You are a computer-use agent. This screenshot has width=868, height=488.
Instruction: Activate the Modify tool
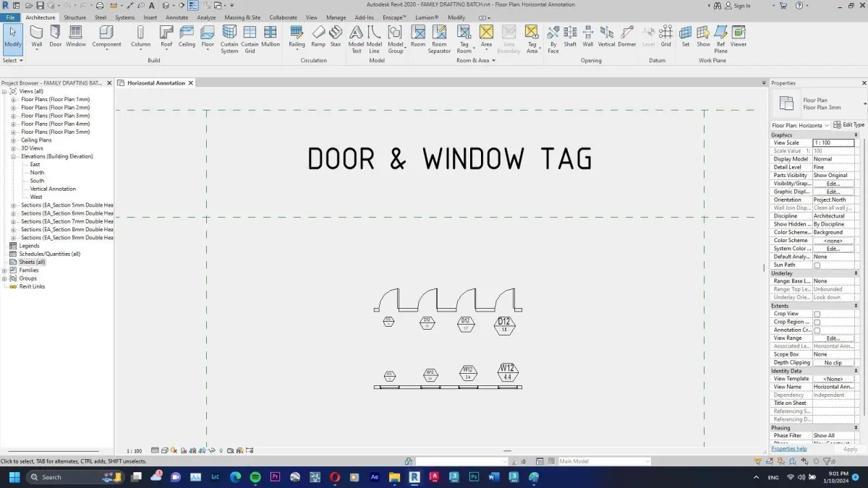click(13, 39)
